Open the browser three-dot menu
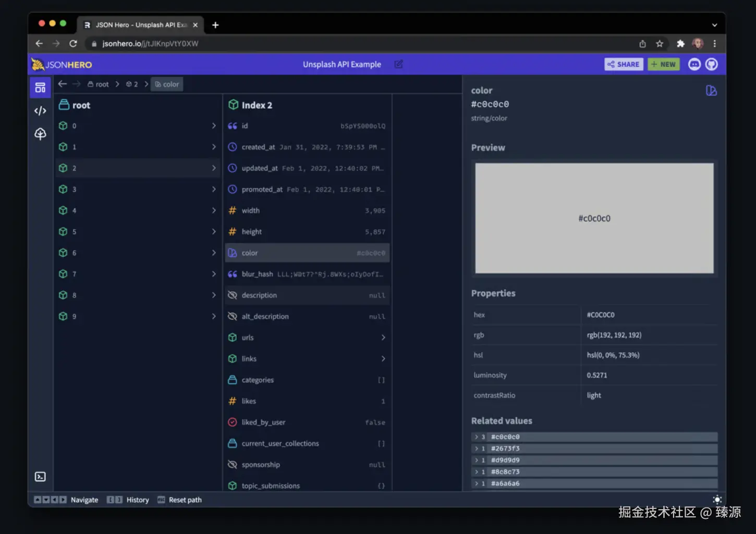Image resolution: width=756 pixels, height=534 pixels. (x=715, y=44)
